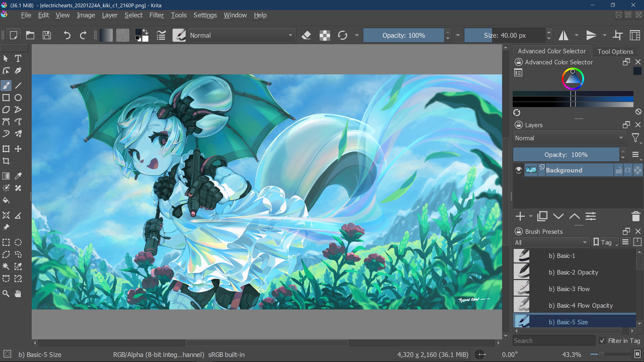Select the Crop tool
Screen dimensions: 644x362
tap(6, 161)
